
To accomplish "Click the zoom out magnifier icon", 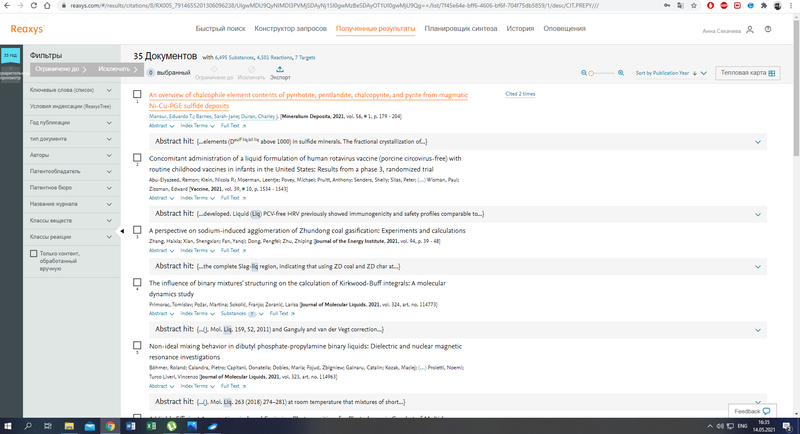I will [x=584, y=73].
